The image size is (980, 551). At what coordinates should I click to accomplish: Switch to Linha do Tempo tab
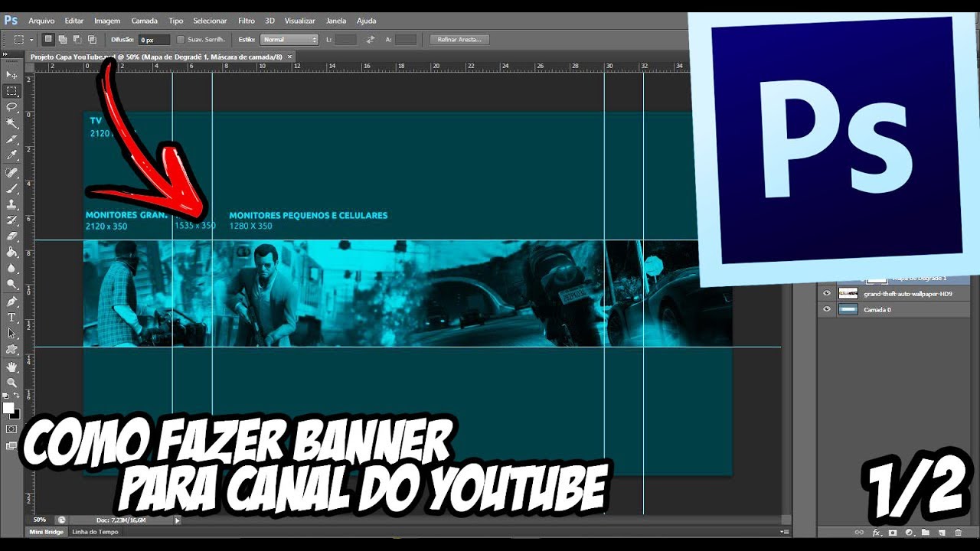(95, 531)
